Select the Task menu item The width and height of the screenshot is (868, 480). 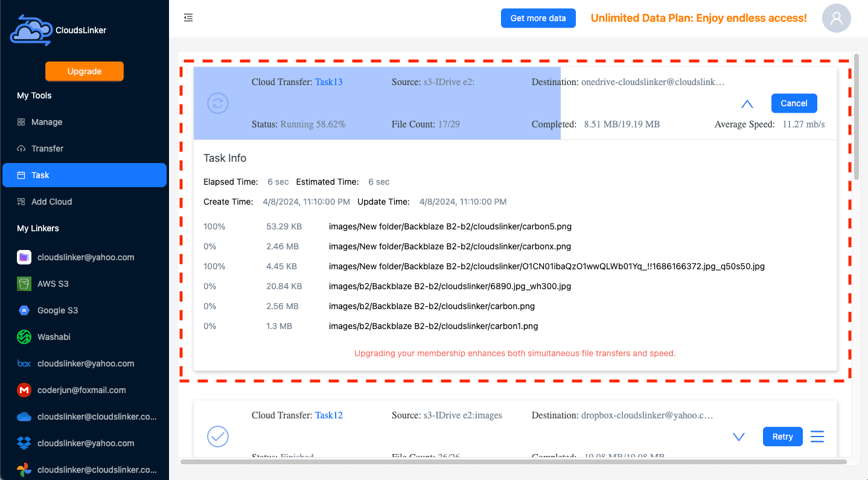pos(85,175)
